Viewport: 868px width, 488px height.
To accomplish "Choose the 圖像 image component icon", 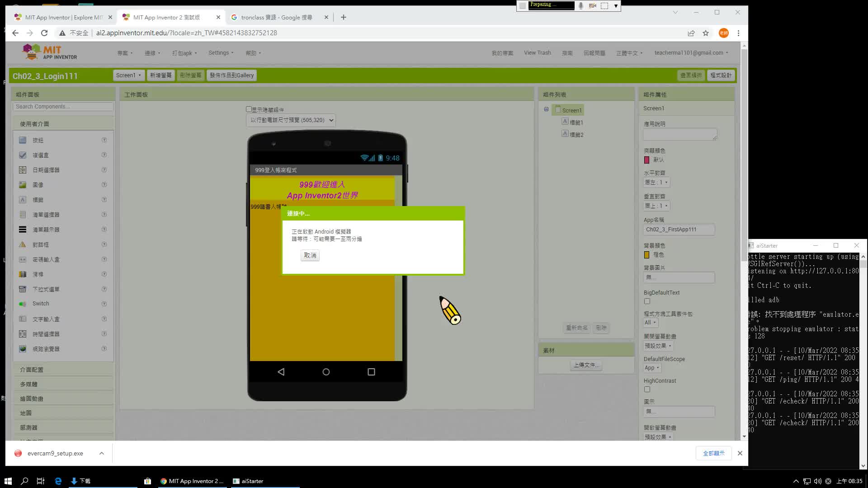I will pyautogui.click(x=23, y=185).
